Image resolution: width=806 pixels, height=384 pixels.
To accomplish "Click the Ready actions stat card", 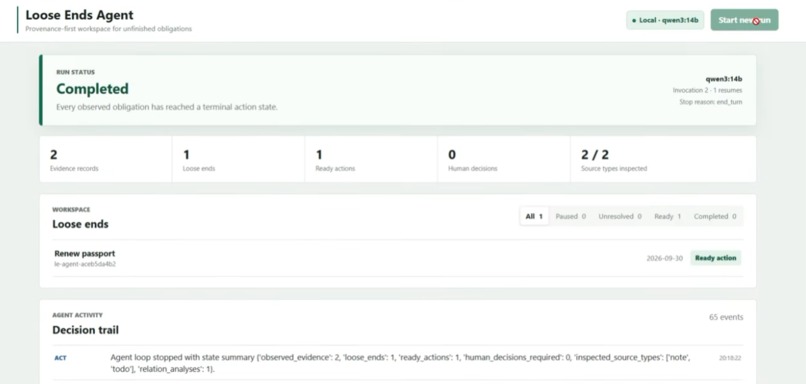I will coord(371,159).
